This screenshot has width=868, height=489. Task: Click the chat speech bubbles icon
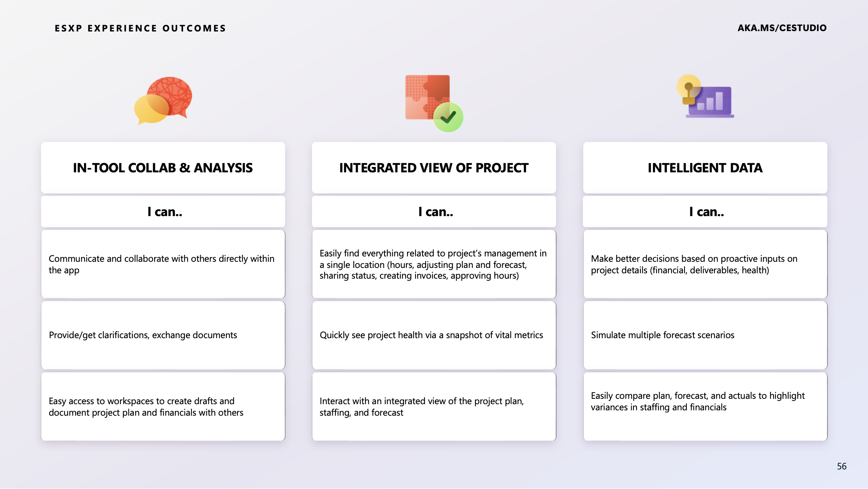(163, 101)
